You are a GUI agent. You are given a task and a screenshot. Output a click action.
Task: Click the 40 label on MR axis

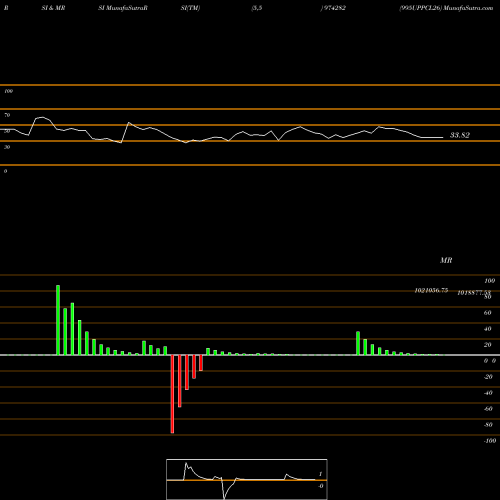(x=487, y=329)
